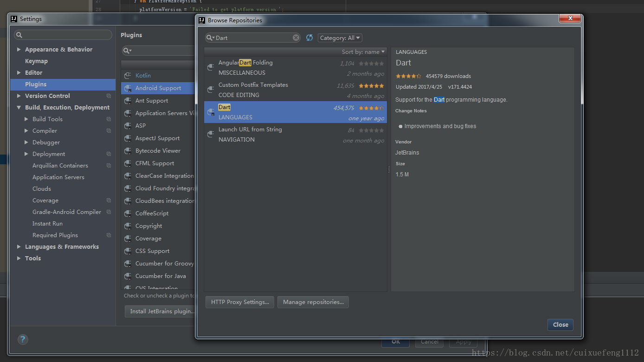Expand the Tools settings node

pos(19,258)
